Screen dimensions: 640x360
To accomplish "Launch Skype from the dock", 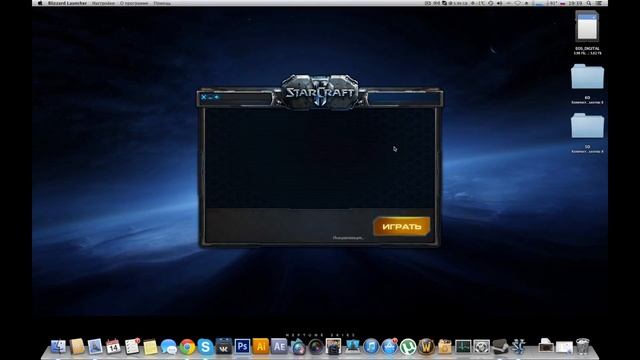I will [x=205, y=347].
